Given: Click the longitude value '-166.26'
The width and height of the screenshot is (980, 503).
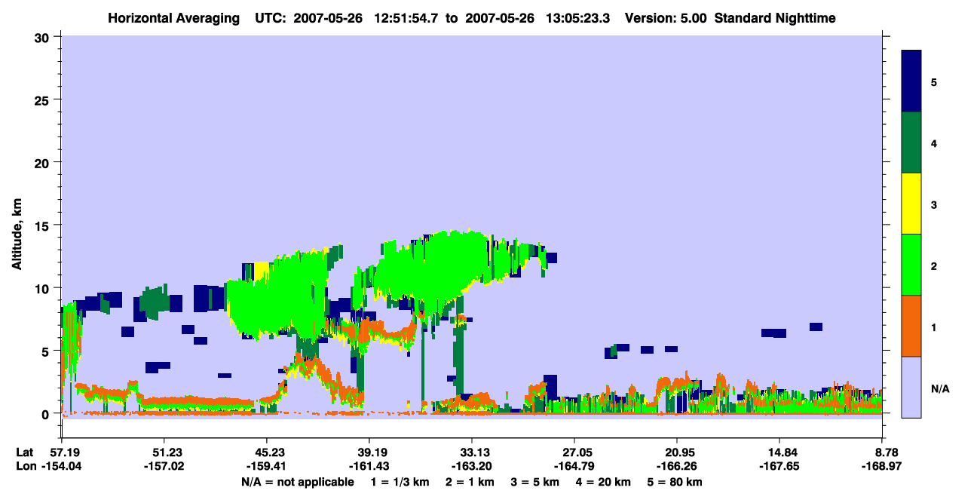Looking at the screenshot, I should 677,467.
